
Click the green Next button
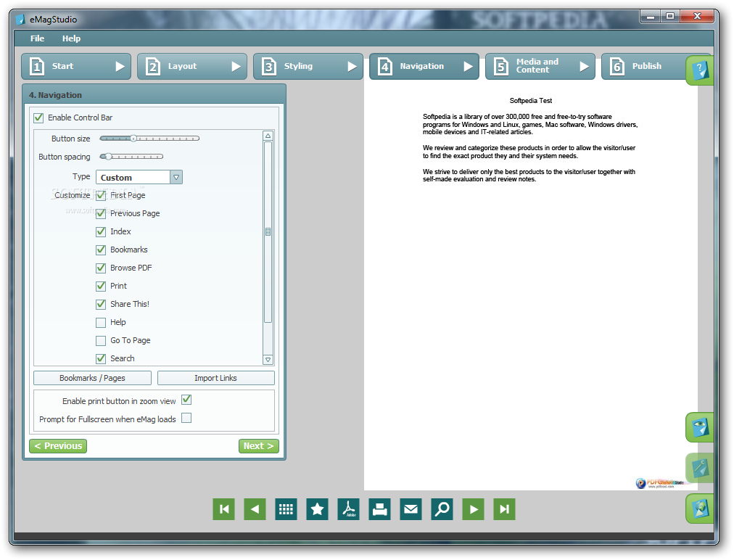point(258,446)
